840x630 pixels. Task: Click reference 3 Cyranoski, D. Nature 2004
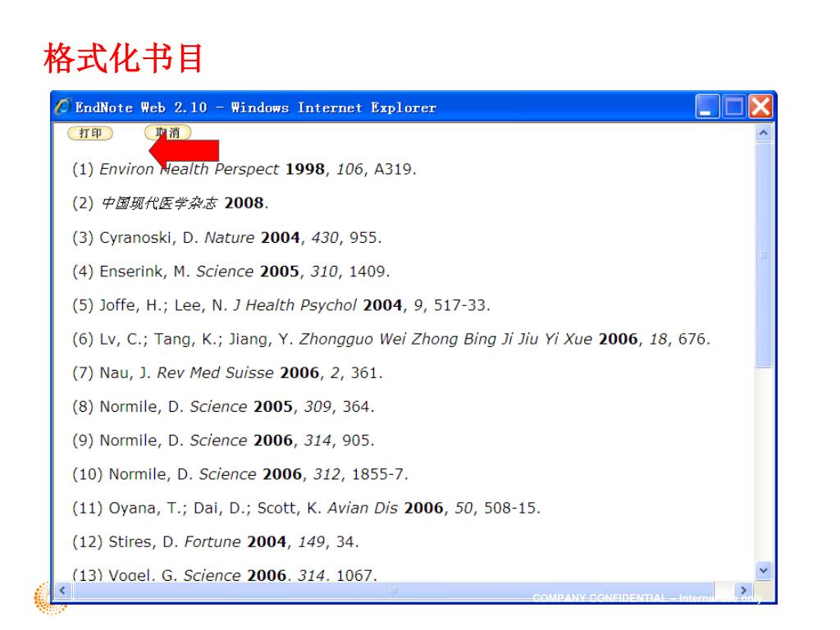click(x=226, y=237)
